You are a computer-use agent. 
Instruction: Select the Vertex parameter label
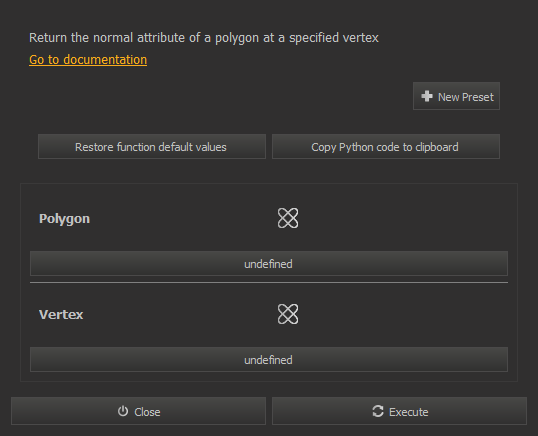click(61, 315)
